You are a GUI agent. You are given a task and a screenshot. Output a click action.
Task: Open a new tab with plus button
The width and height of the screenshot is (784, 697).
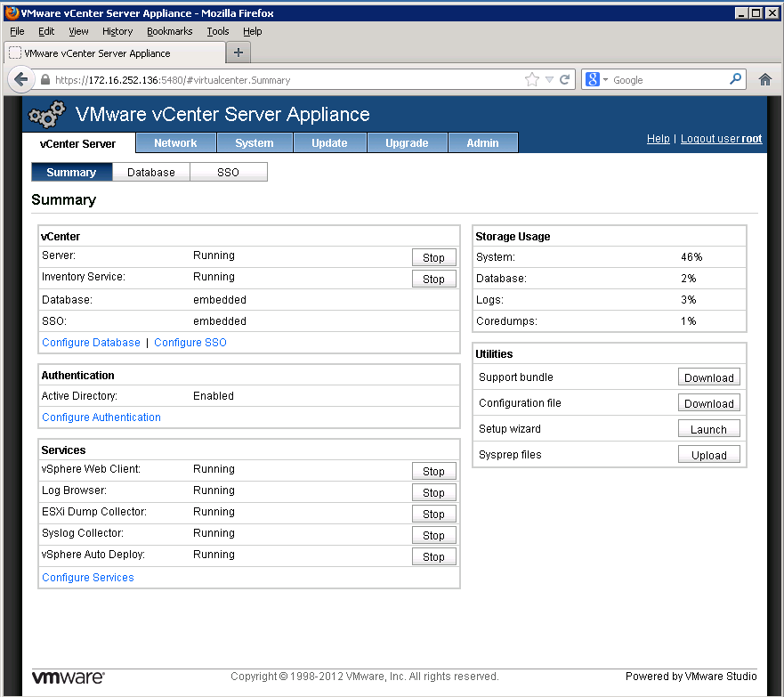pyautogui.click(x=238, y=53)
